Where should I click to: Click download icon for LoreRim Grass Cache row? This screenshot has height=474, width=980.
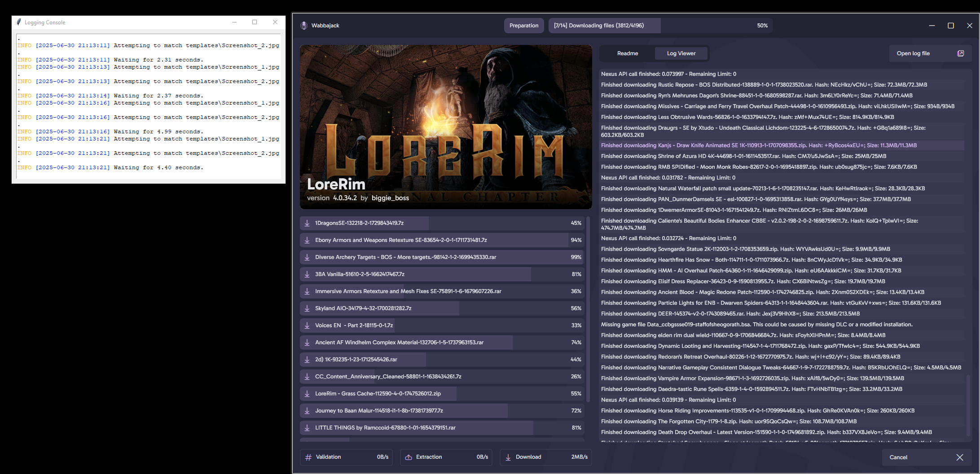307,394
